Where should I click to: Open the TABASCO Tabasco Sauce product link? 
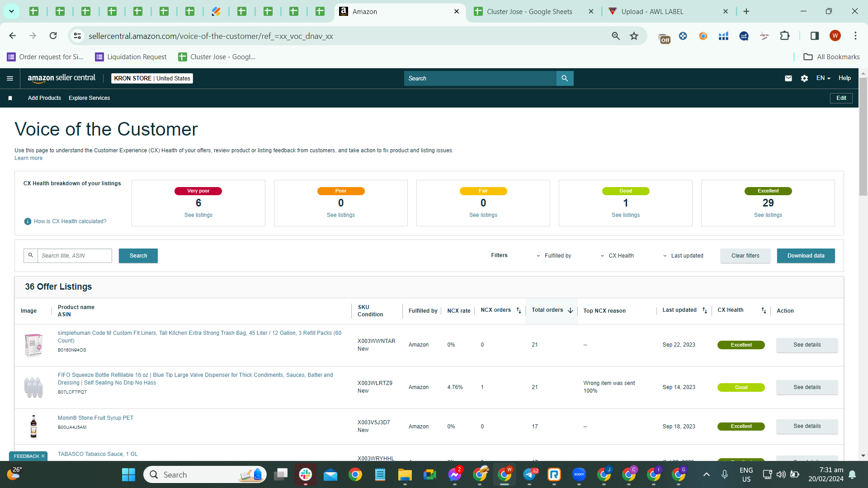click(98, 454)
